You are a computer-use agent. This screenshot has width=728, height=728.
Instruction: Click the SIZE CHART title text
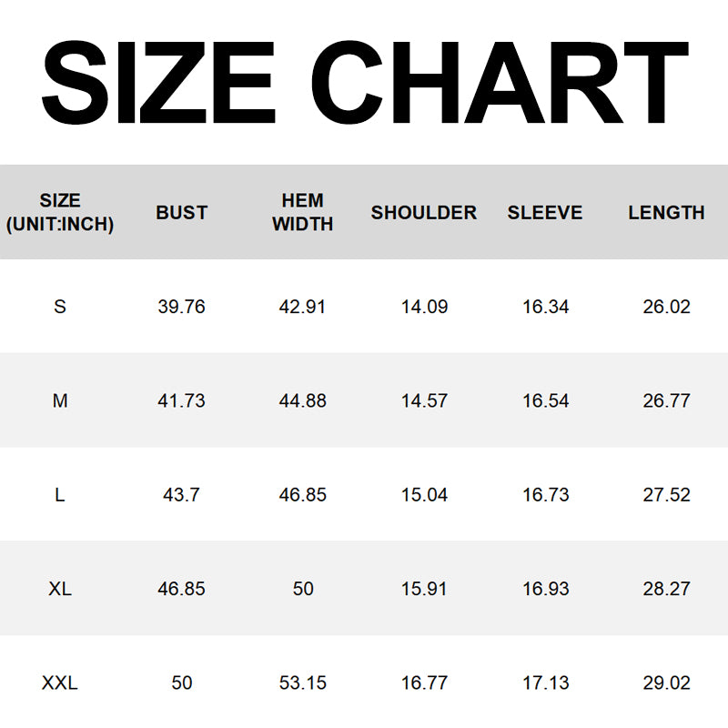click(364, 84)
